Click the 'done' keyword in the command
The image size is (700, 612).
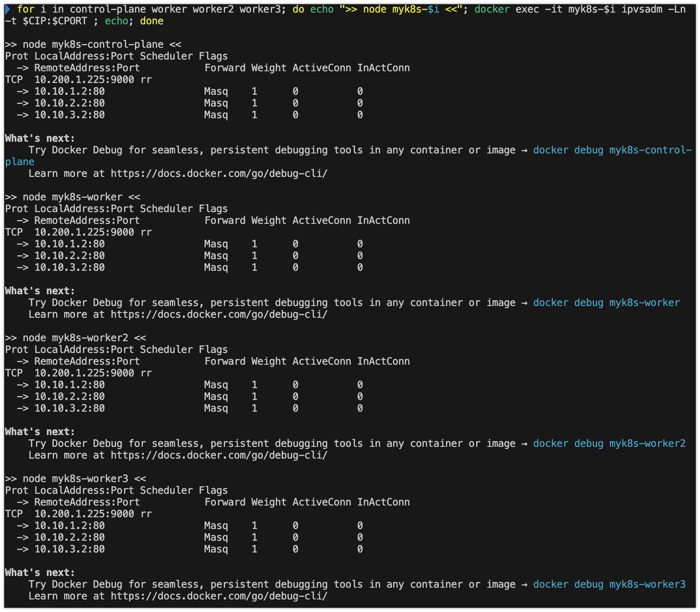(x=152, y=21)
